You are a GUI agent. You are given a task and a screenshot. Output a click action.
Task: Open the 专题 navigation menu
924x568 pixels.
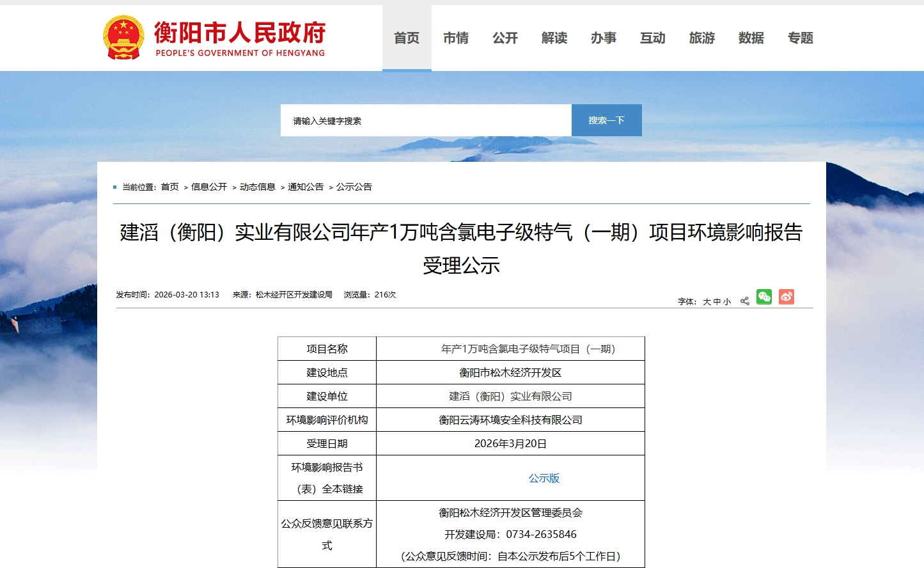click(800, 38)
